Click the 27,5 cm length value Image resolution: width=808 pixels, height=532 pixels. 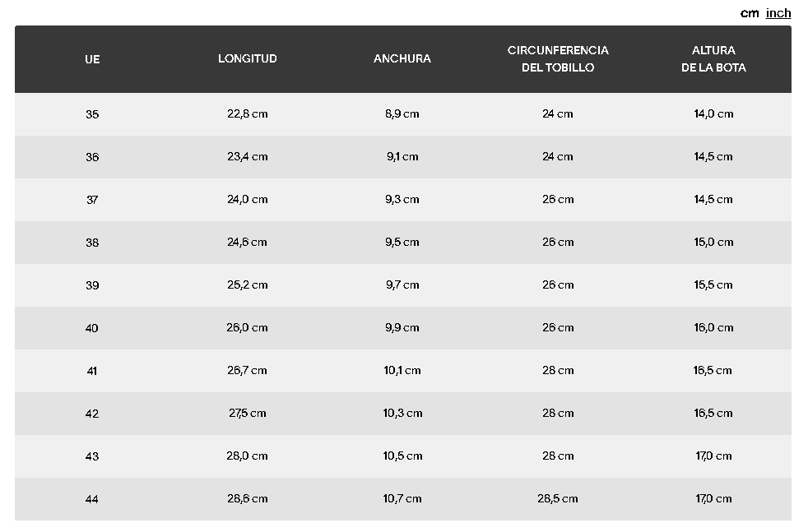point(248,413)
